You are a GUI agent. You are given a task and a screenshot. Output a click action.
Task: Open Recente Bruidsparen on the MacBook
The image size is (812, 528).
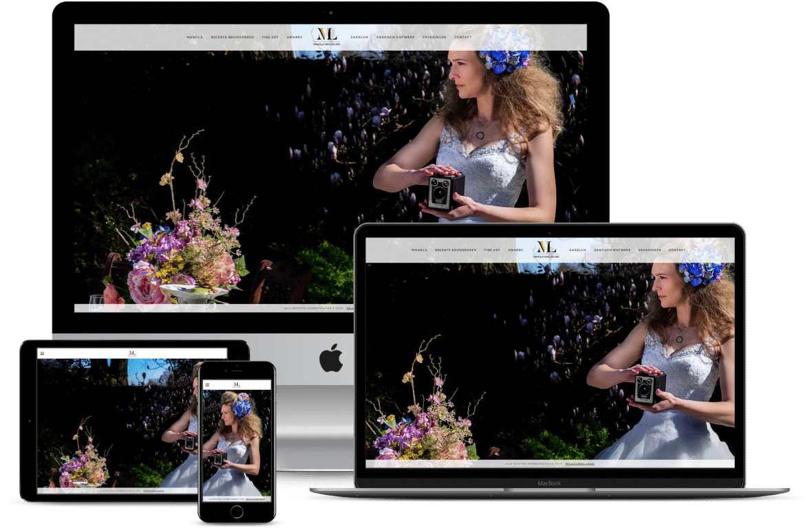click(x=456, y=250)
